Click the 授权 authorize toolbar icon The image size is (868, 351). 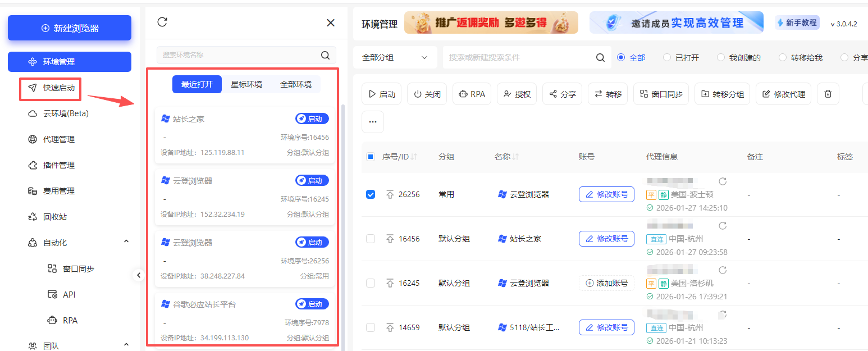click(x=517, y=94)
